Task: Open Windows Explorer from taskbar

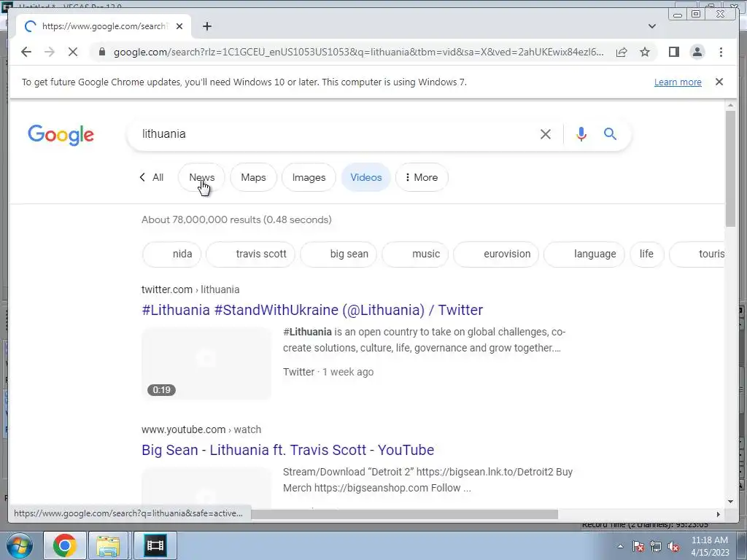Action: click(108, 545)
